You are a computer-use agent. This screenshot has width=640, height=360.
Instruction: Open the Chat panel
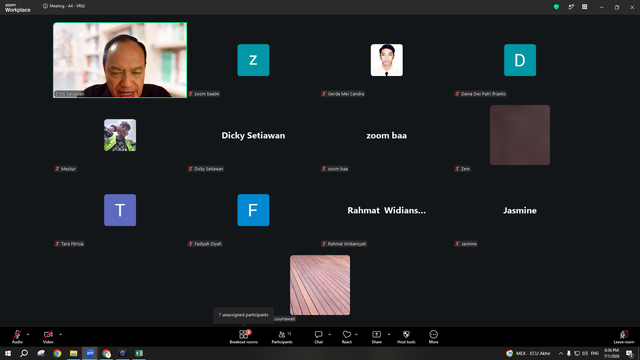[x=318, y=336]
